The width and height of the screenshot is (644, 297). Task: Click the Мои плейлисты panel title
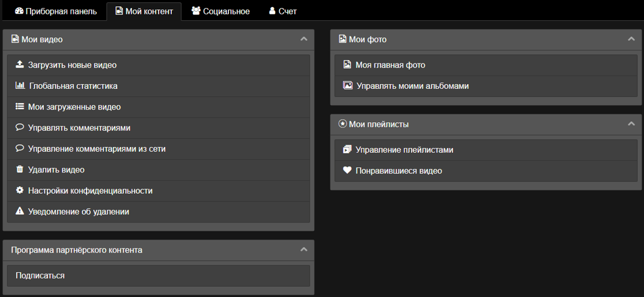(x=379, y=124)
